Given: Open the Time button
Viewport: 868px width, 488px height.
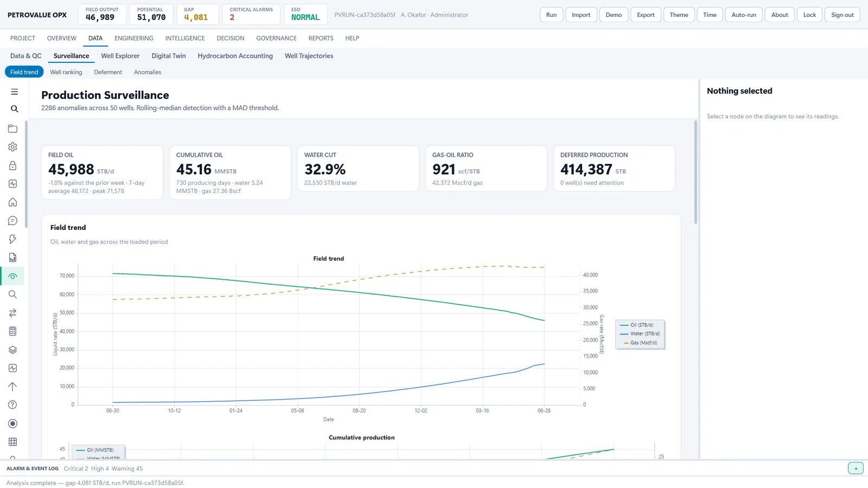Looking at the screenshot, I should coord(710,15).
